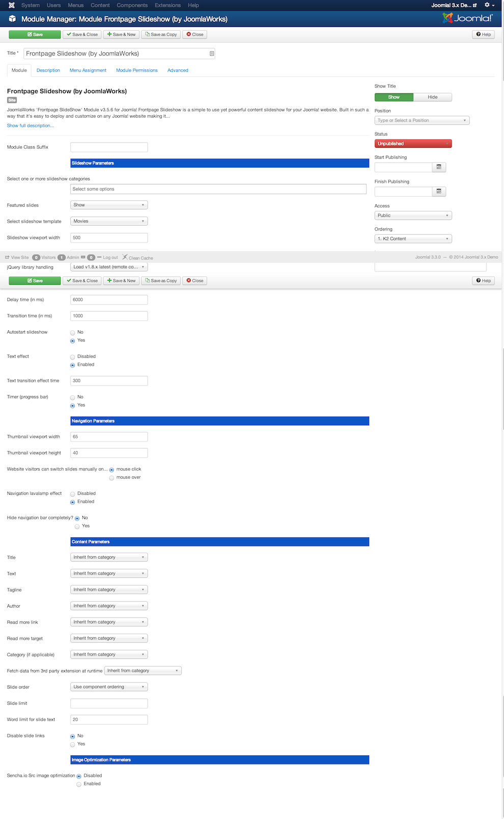
Task: Click the Joomla! brand logo in the header
Action: [467, 18]
